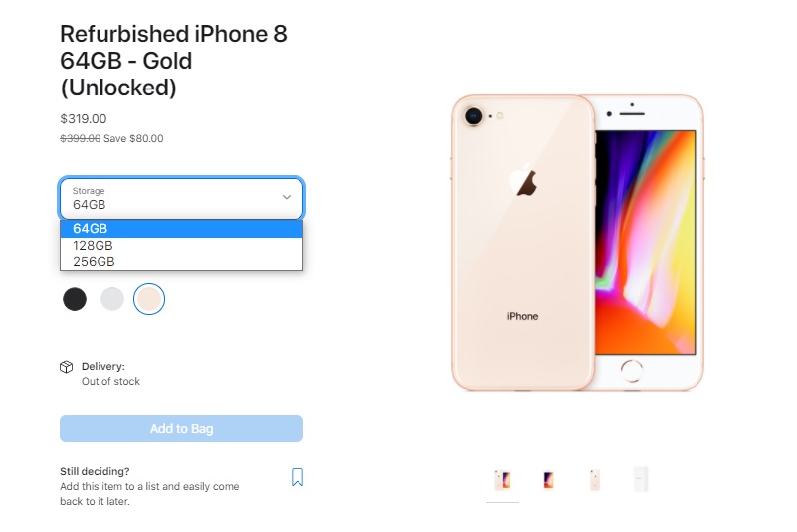The image size is (797, 532).
Task: Choose the Silver color option
Action: coord(112,299)
